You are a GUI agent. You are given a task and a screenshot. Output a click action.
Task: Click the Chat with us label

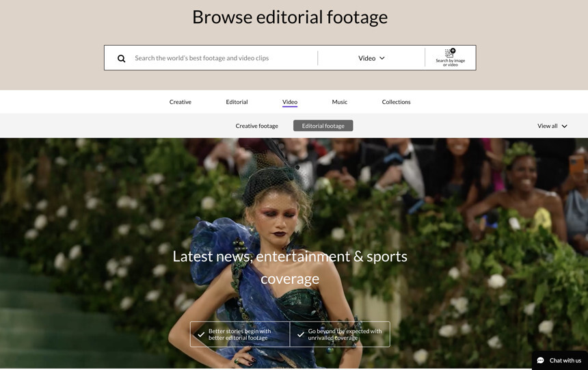[565, 360]
